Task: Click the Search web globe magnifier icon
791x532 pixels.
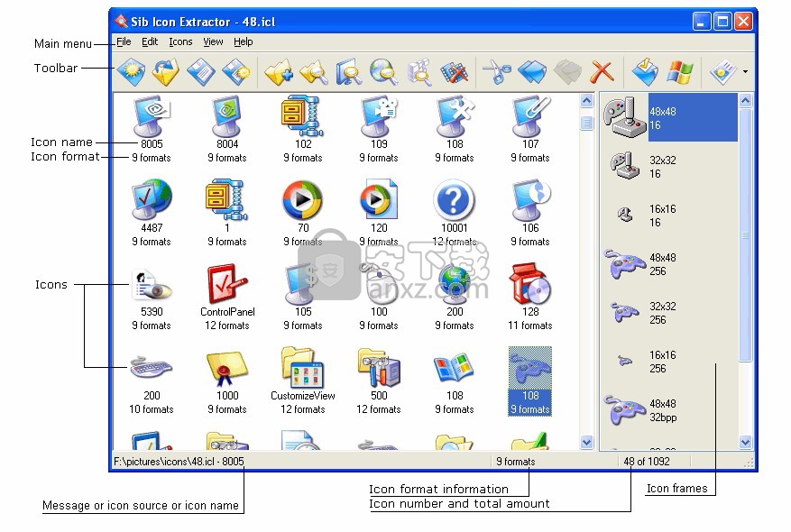Action: 384,71
